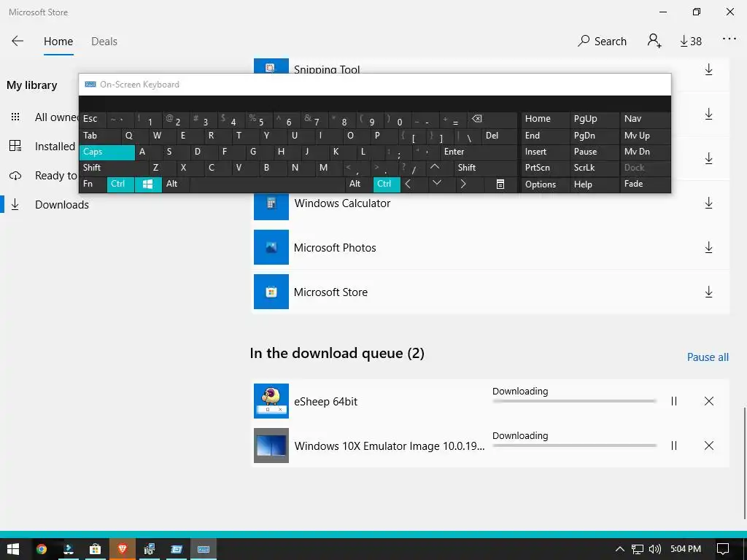Screen dimensions: 747x560
Task: Click the right arrow key on keyboard
Action: [x=469, y=184]
